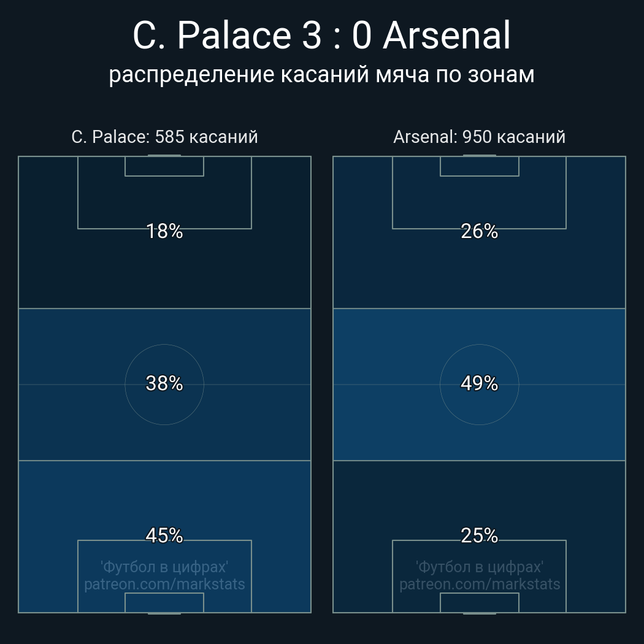The height and width of the screenshot is (644, 644).
Task: Click the 38% label in Palace center circle
Action: 164,383
